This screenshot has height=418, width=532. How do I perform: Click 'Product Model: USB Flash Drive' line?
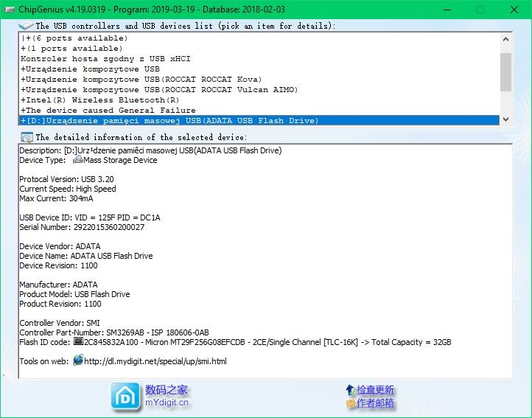click(x=74, y=294)
